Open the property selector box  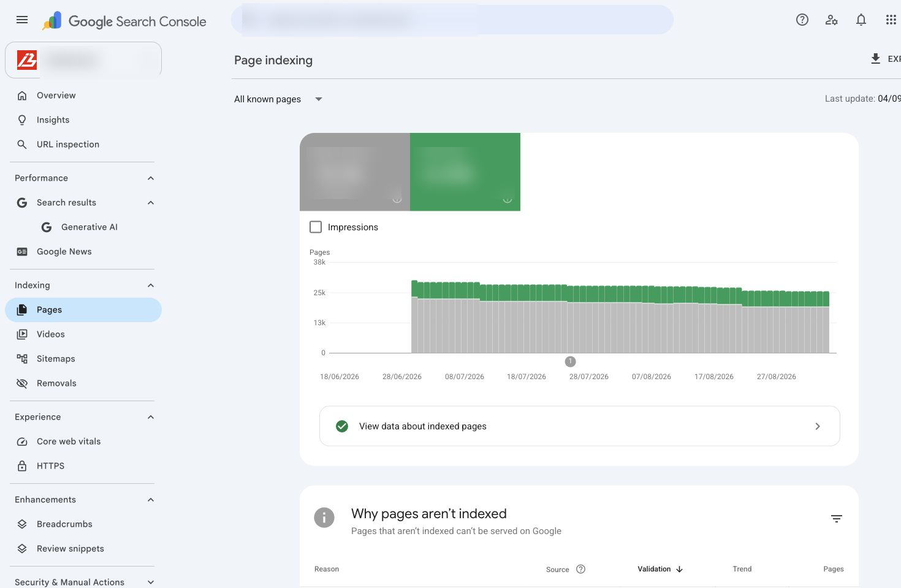pos(83,60)
